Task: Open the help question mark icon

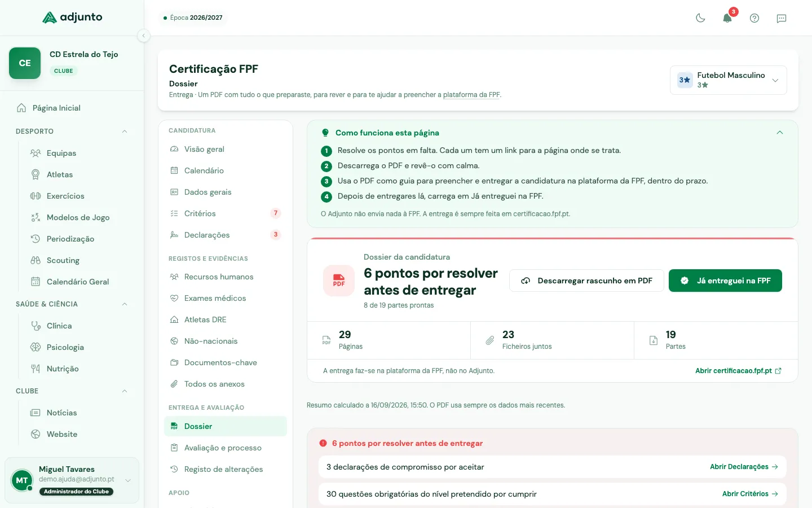Action: pos(754,18)
